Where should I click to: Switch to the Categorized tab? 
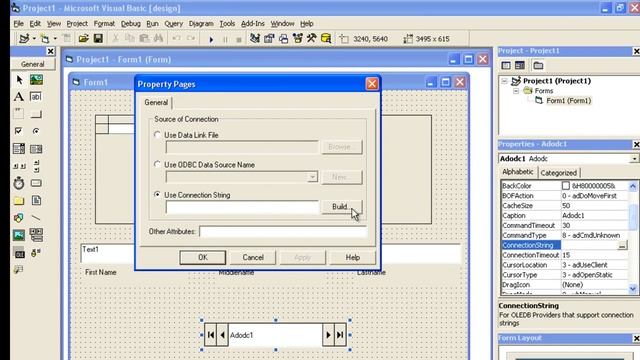pyautogui.click(x=558, y=173)
